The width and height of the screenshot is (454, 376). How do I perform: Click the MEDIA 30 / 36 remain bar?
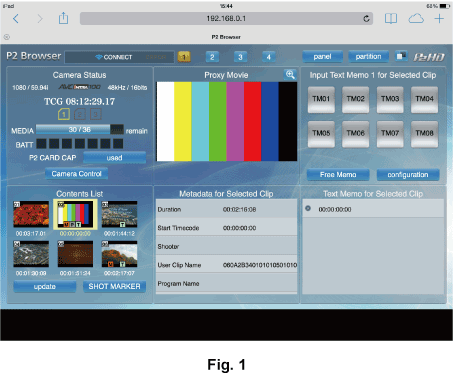[80, 129]
